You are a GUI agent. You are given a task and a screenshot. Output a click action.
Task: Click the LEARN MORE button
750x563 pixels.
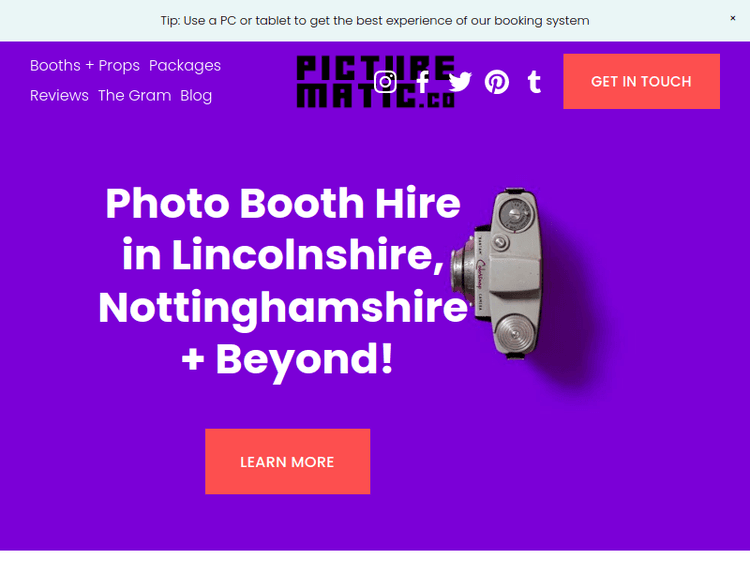287,462
